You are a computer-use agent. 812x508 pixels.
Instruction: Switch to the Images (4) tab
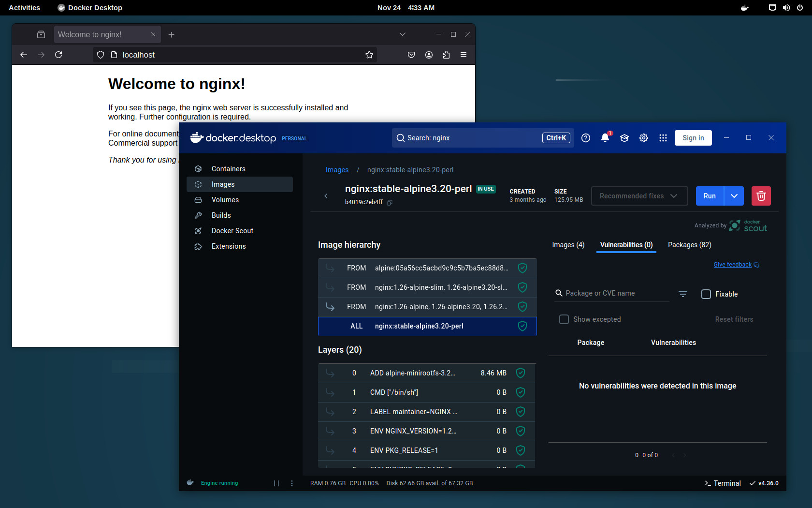[x=568, y=245]
